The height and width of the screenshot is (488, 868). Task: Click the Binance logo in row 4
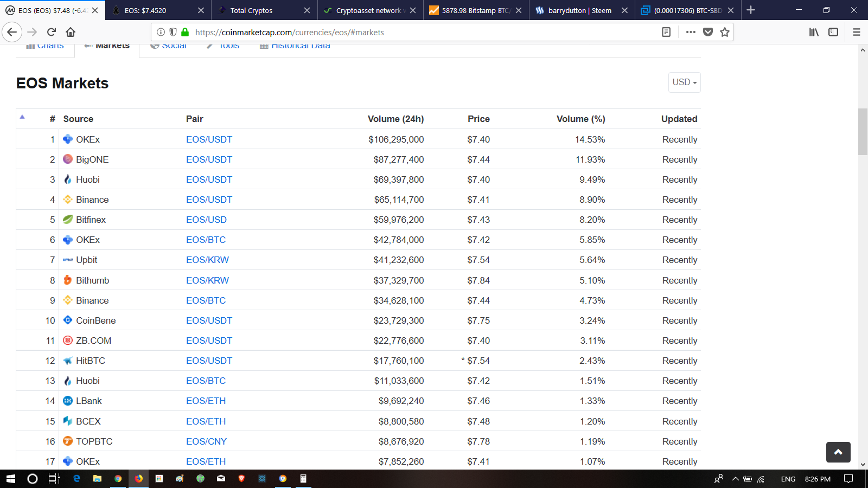68,199
